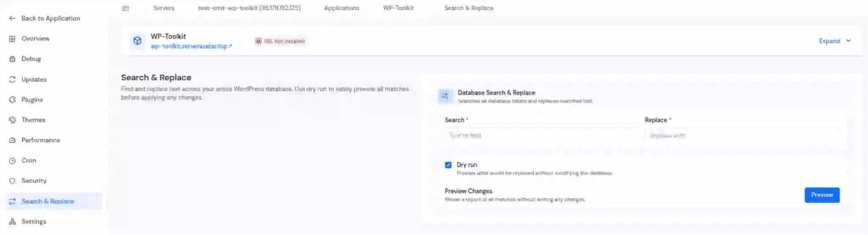
Task: Click the Themes palette icon in sidebar
Action: [x=12, y=120]
